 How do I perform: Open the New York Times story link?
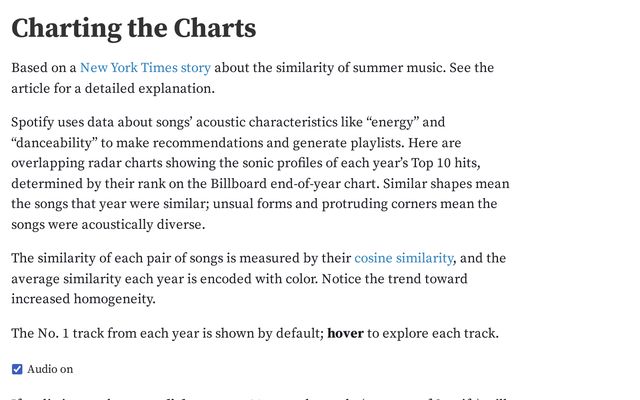(x=145, y=68)
